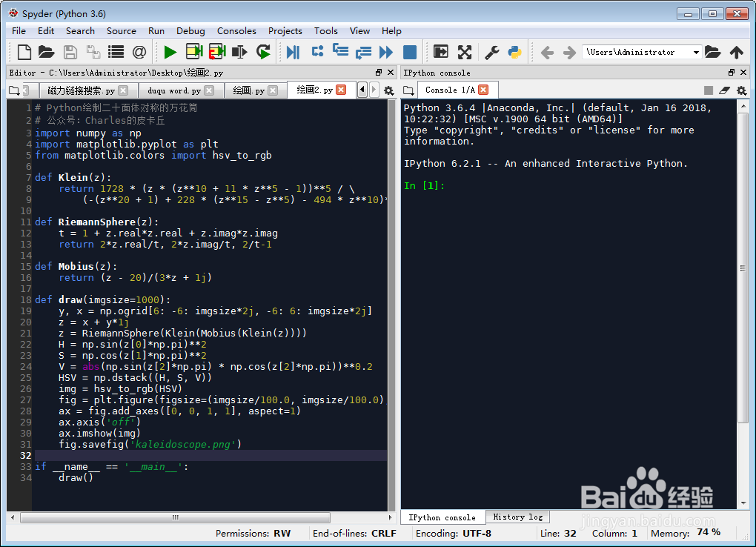Change to parent directory up arrow
The image size is (756, 547).
736,52
